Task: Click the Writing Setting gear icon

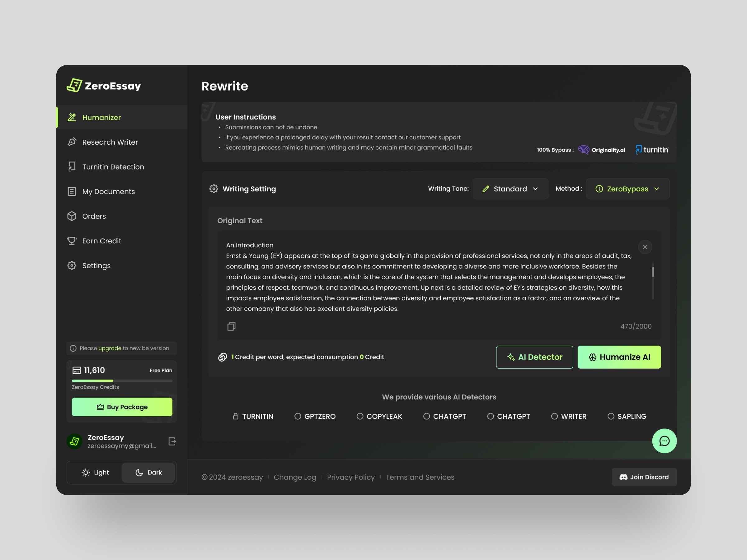Action: 214,189
